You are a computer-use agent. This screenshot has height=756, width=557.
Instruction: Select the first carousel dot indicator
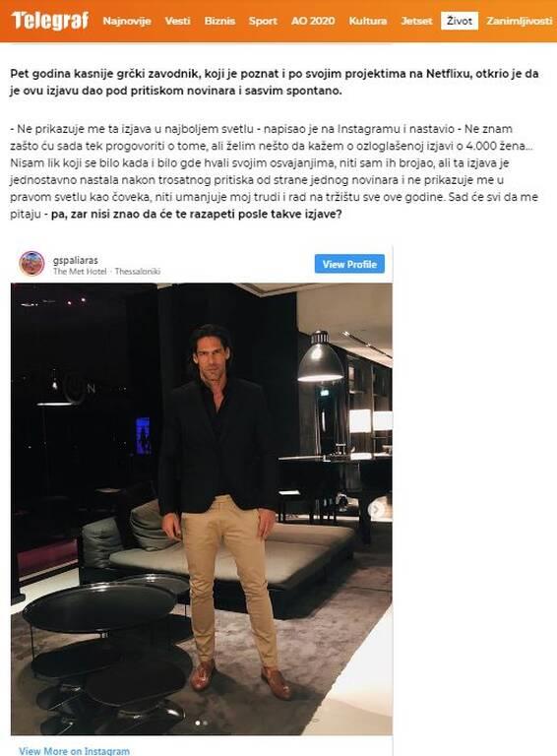tap(198, 723)
